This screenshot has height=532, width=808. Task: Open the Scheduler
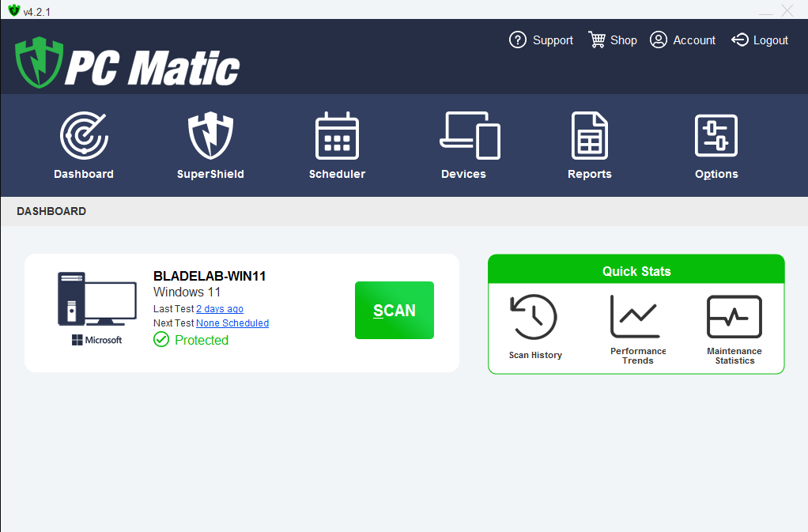[337, 145]
